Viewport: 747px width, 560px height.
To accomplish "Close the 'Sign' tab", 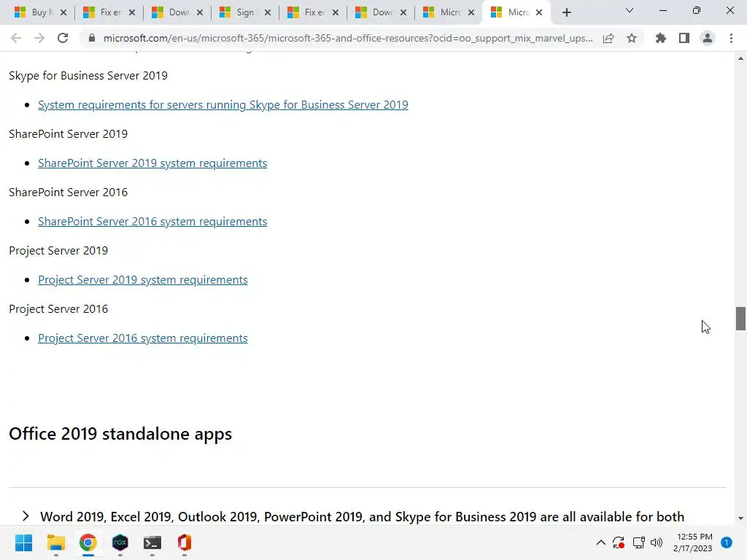I will click(x=268, y=12).
